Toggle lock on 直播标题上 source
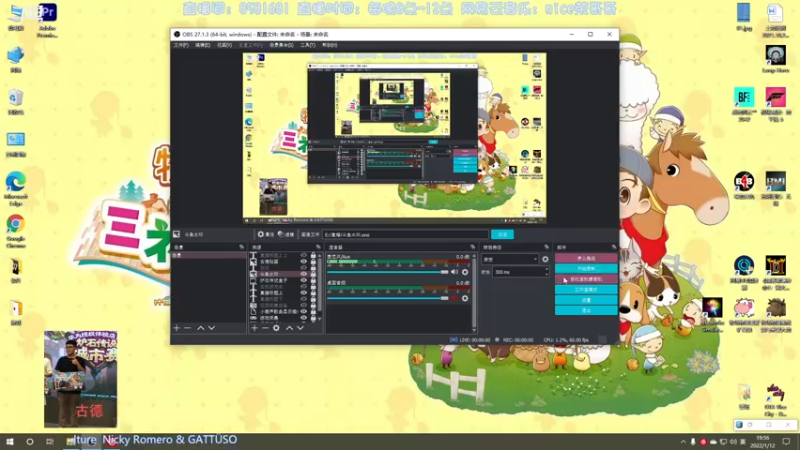 tap(313, 293)
